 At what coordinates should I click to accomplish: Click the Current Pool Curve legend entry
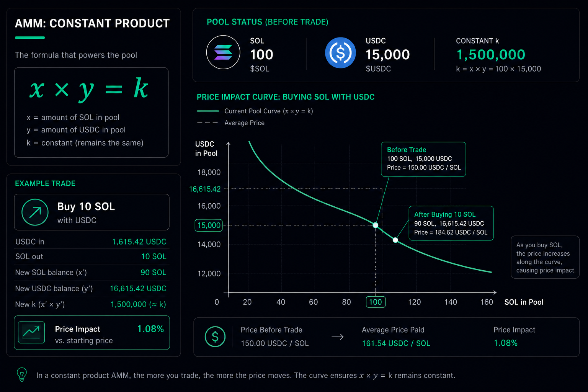pos(255,111)
